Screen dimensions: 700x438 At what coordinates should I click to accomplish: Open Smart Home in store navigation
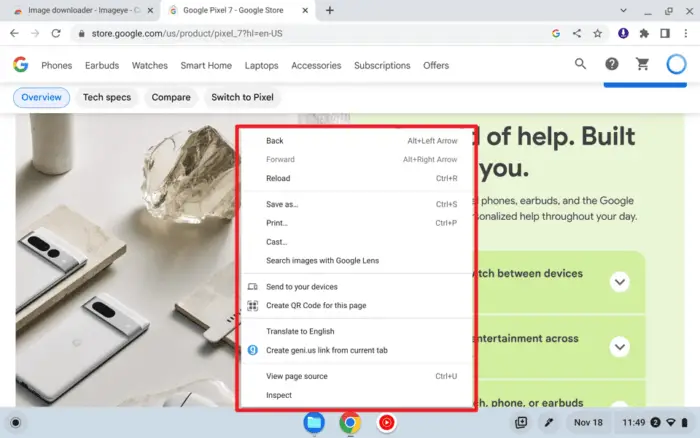[206, 65]
